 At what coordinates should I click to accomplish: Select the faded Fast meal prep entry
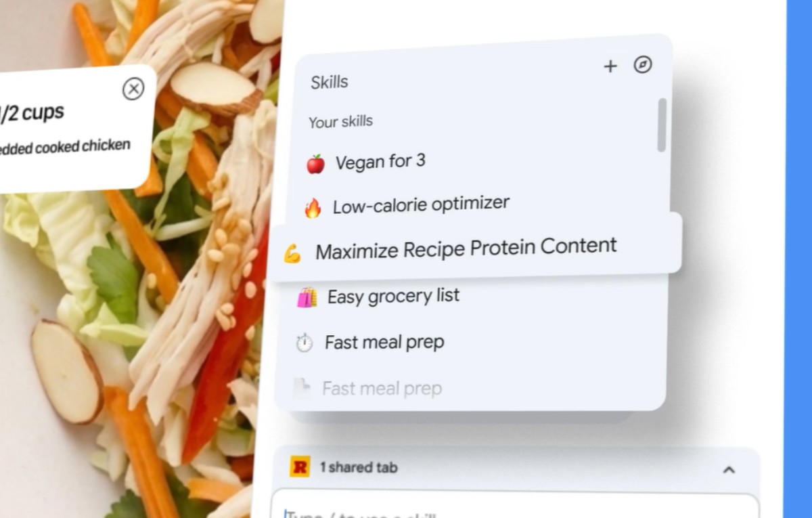click(382, 389)
